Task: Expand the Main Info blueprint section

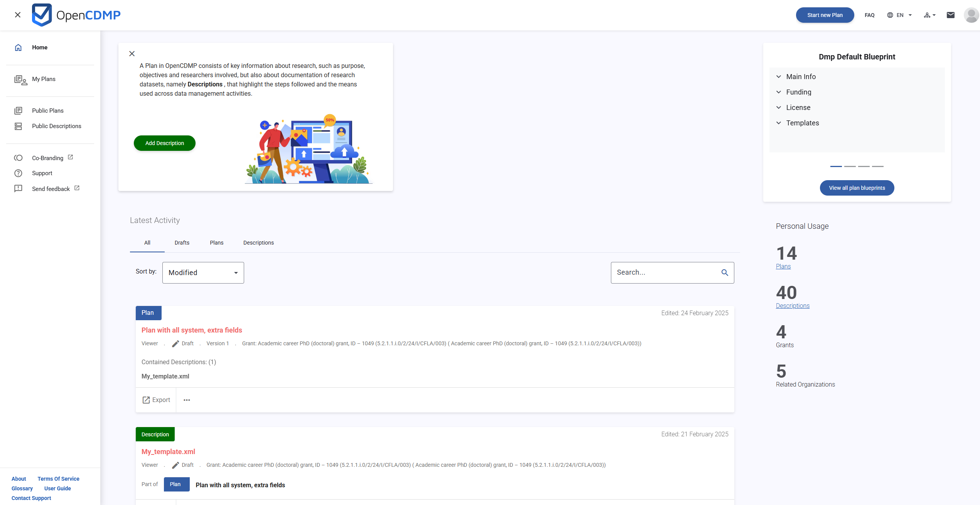Action: (x=801, y=77)
